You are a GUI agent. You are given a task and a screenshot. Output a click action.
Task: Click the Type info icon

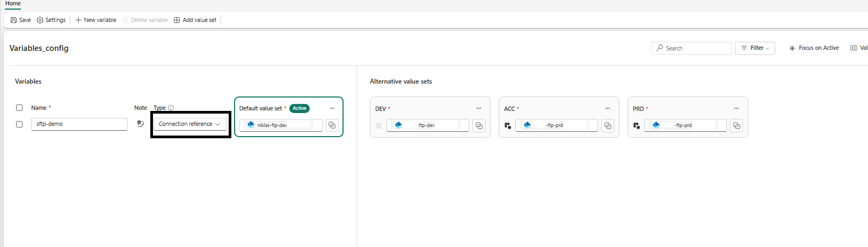pos(171,108)
